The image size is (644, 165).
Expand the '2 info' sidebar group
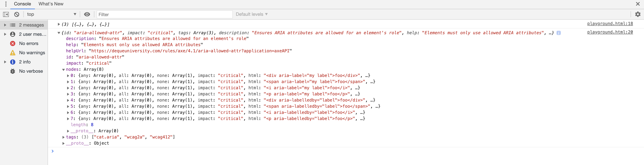pyautogui.click(x=5, y=62)
